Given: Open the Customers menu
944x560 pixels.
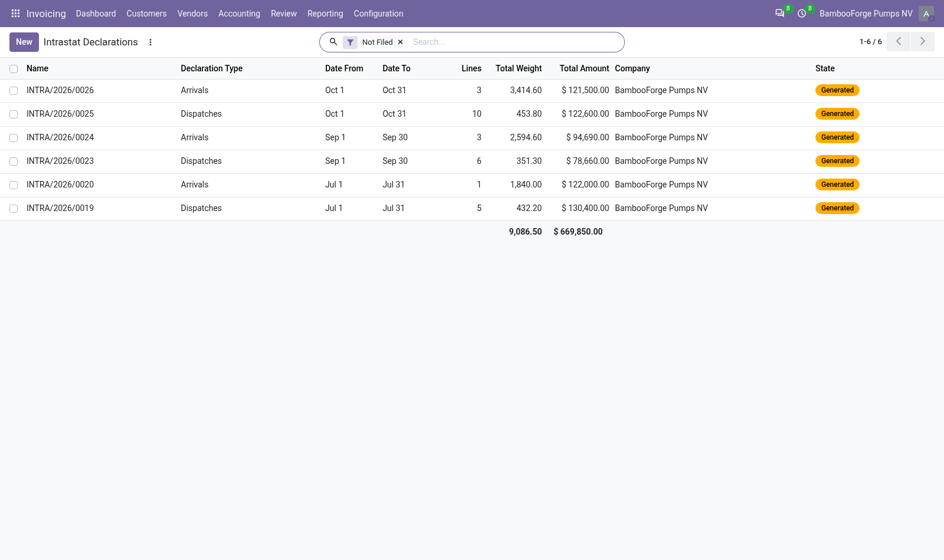Looking at the screenshot, I should click(x=146, y=14).
